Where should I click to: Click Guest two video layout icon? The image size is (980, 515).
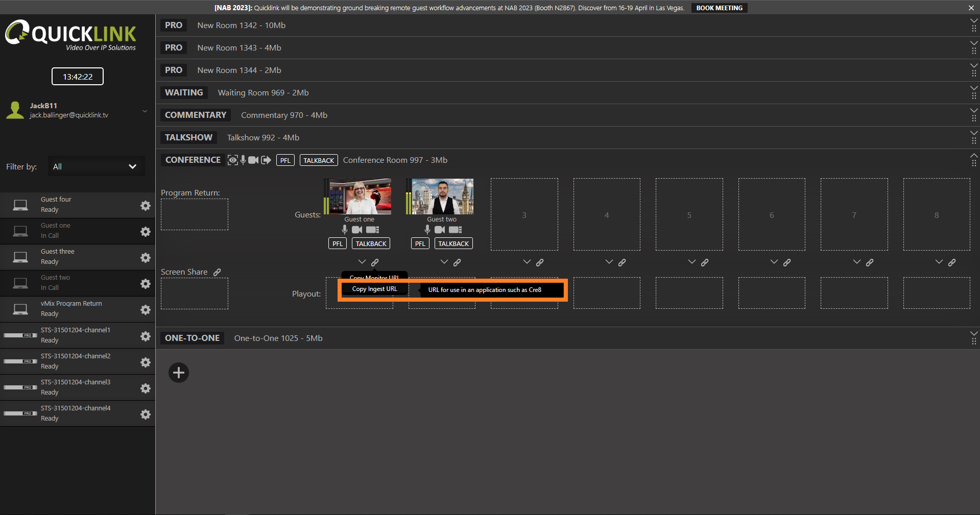pos(456,230)
